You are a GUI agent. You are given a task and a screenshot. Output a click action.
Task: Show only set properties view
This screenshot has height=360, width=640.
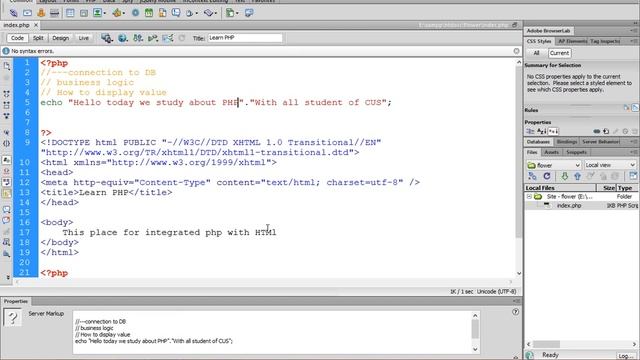click(x=553, y=131)
